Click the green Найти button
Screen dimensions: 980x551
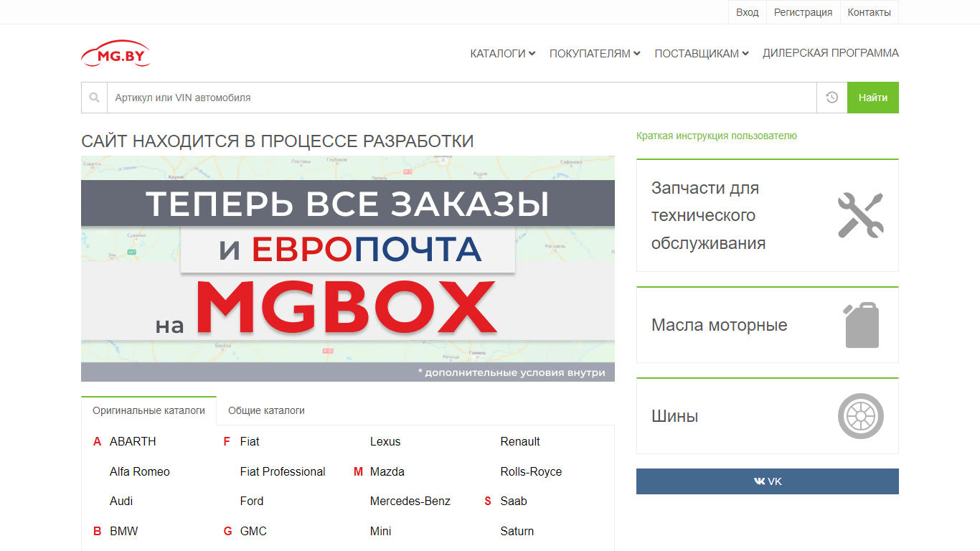tap(873, 98)
